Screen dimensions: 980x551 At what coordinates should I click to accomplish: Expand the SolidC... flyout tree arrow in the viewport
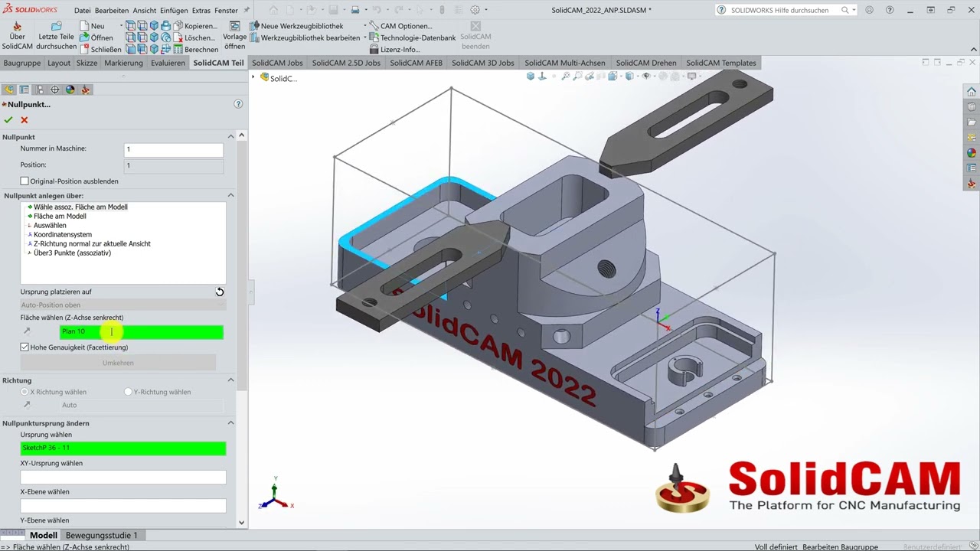tap(253, 77)
